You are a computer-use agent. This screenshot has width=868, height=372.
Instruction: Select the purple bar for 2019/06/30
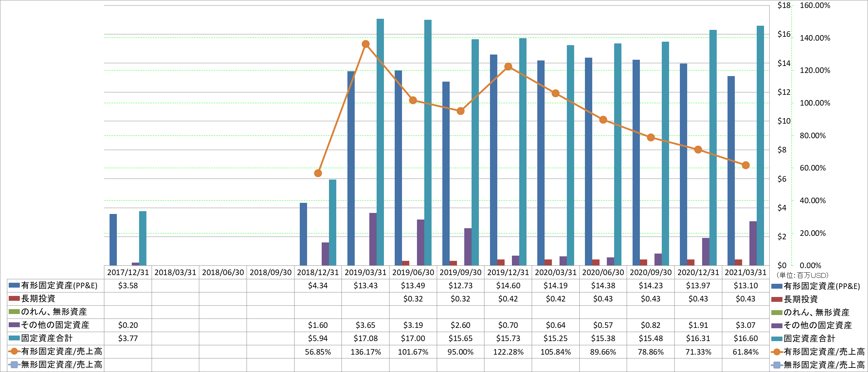pos(420,242)
